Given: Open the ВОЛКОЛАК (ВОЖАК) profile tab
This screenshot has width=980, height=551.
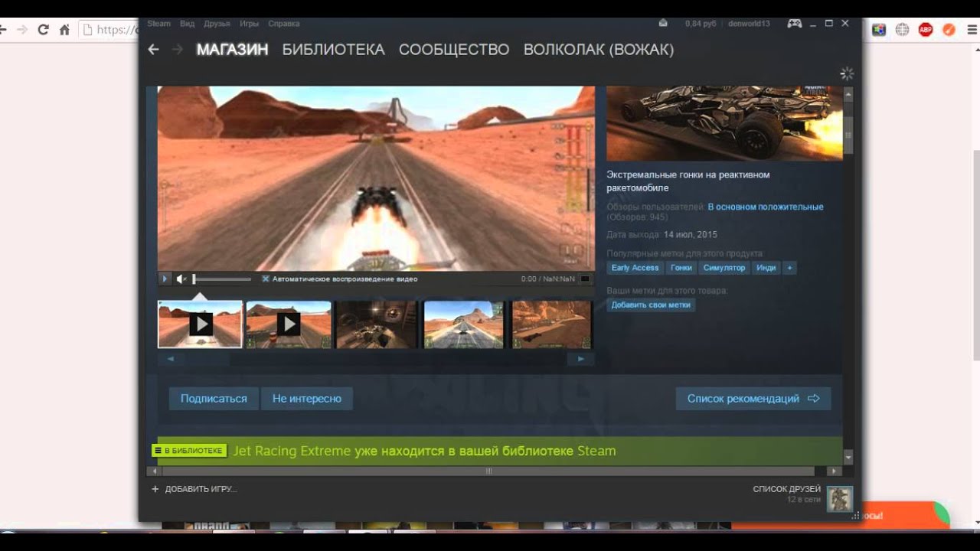Looking at the screenshot, I should (599, 50).
